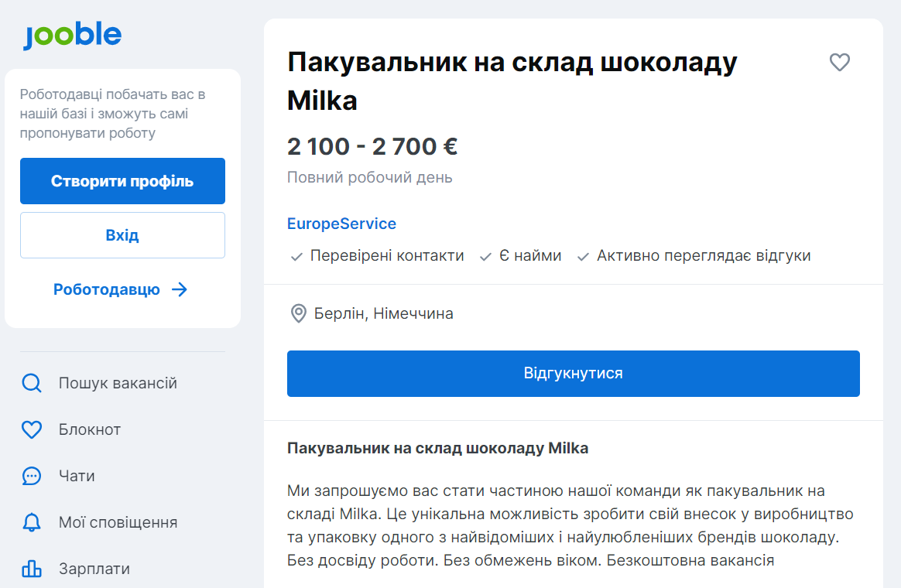Viewport: 901px width, 588px height.
Task: Open notifications via the bell icon
Action: (x=31, y=522)
